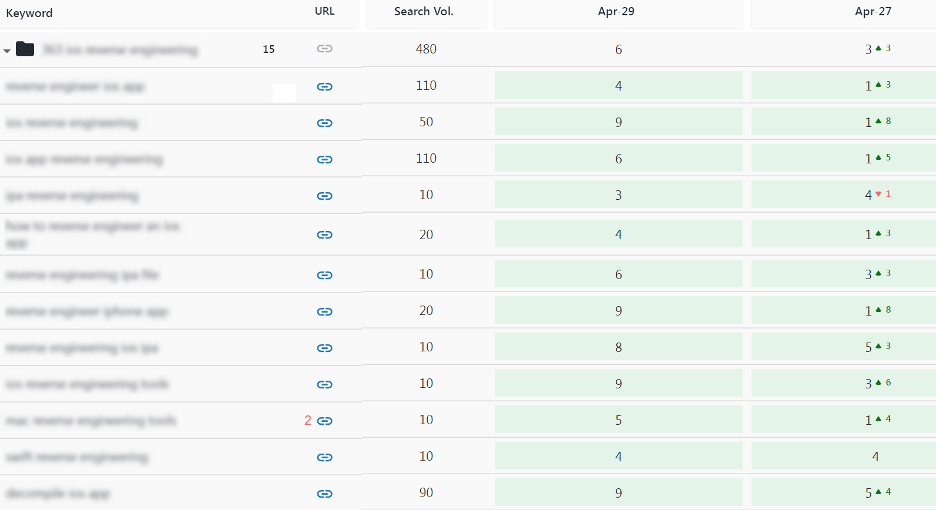Click Apr 29 rank 6 in volume 110 row
Screen dimensions: 936x510
[618, 158]
